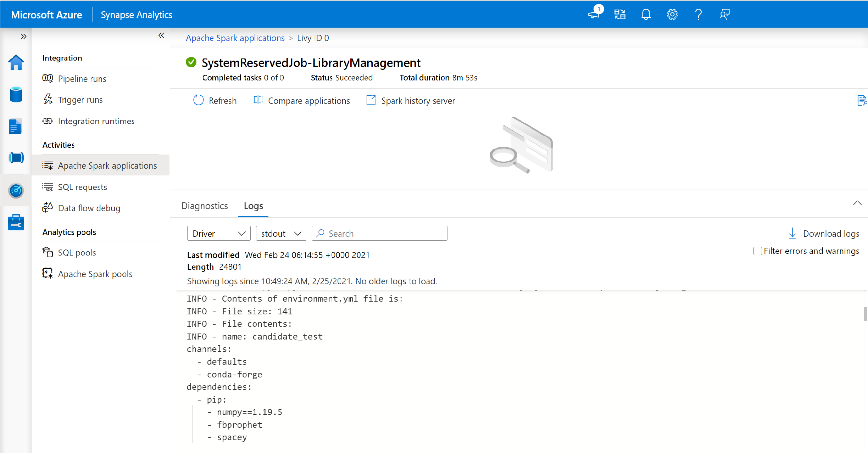The height and width of the screenshot is (465, 868).
Task: Click the Spark history server icon
Action: point(370,100)
